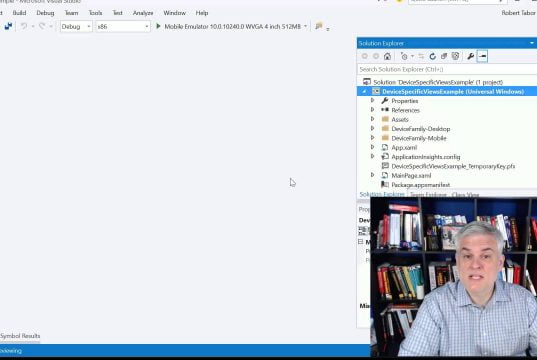The height and width of the screenshot is (360, 537).
Task: Open the Team menu
Action: [x=72, y=13]
